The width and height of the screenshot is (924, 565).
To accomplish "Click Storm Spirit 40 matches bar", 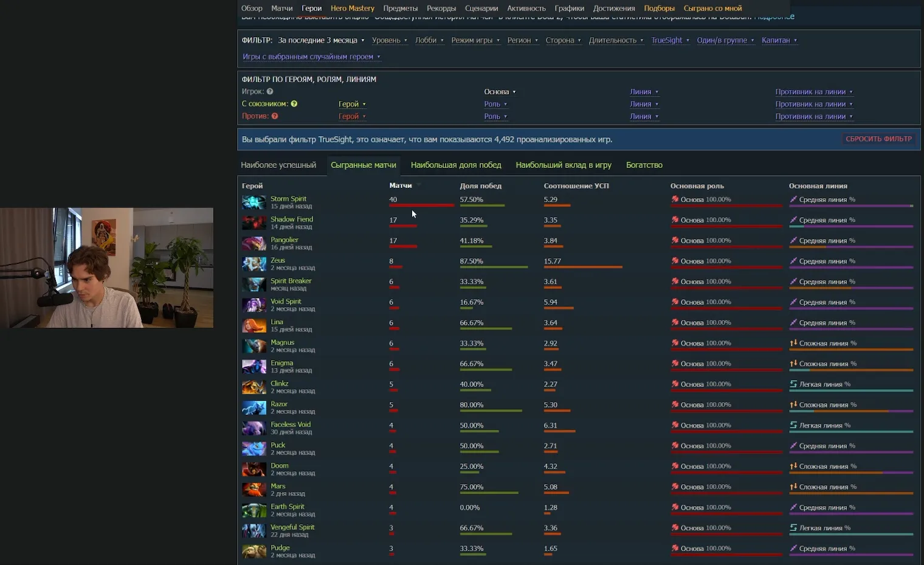I will [421, 206].
